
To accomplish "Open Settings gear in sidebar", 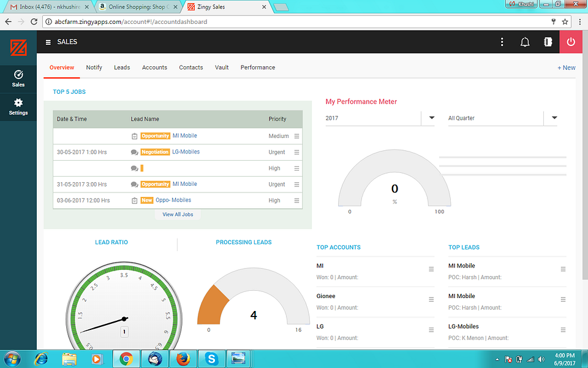I will click(x=18, y=107).
